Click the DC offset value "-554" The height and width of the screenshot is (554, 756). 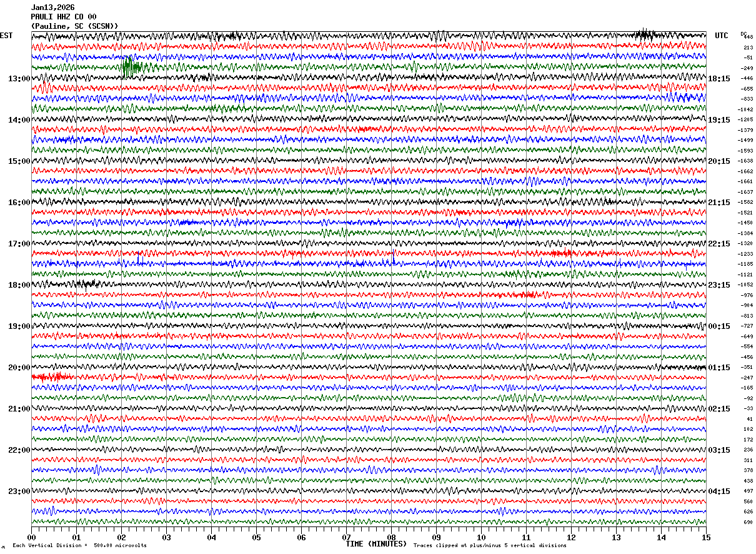[747, 346]
